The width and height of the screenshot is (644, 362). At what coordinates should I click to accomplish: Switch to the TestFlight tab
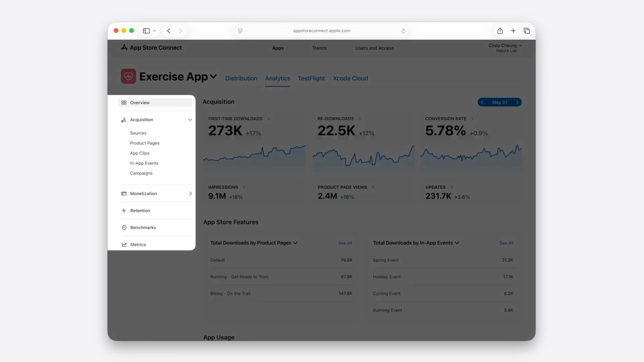tap(311, 78)
